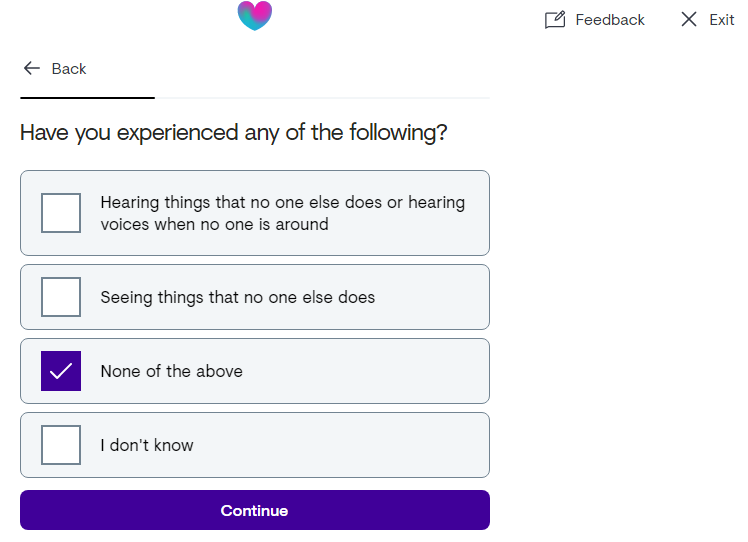748x542 pixels.
Task: Click the left arrow Back icon
Action: 32,68
